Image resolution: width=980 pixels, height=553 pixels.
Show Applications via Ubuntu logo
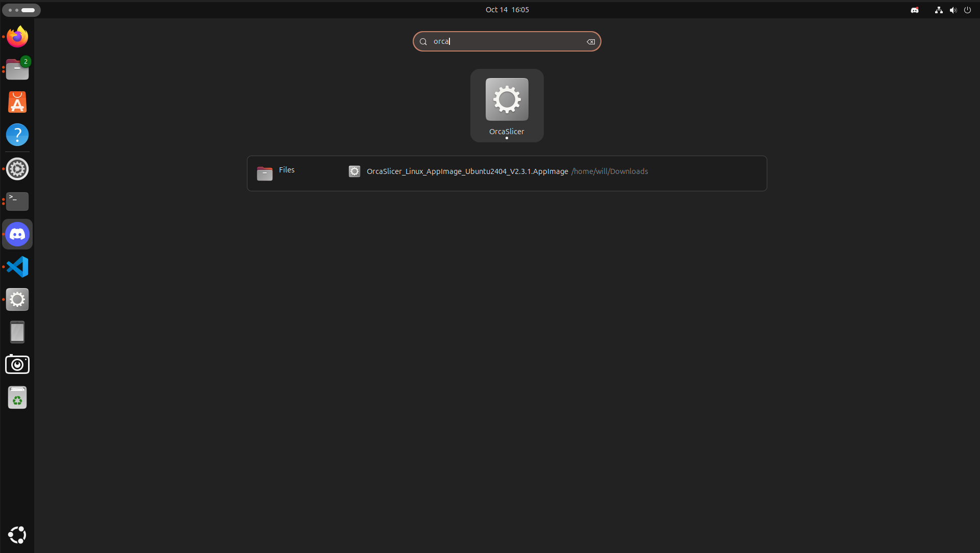click(17, 535)
